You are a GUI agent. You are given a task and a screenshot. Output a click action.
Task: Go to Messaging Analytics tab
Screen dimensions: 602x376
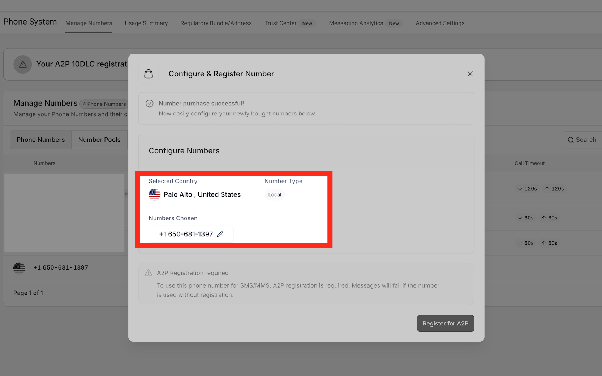(x=356, y=23)
